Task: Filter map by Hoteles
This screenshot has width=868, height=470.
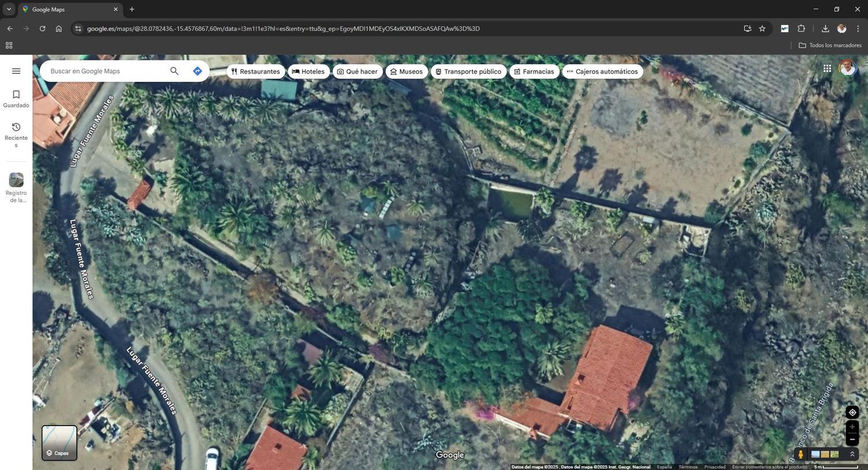Action: 308,72
